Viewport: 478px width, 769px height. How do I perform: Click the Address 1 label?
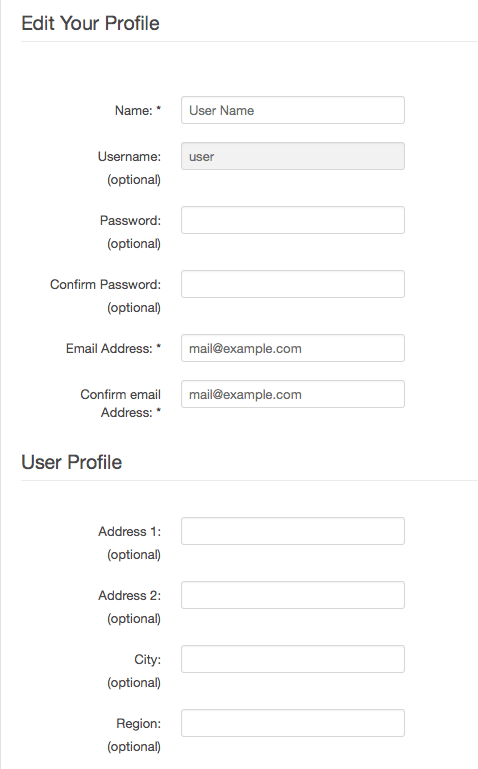(x=129, y=531)
